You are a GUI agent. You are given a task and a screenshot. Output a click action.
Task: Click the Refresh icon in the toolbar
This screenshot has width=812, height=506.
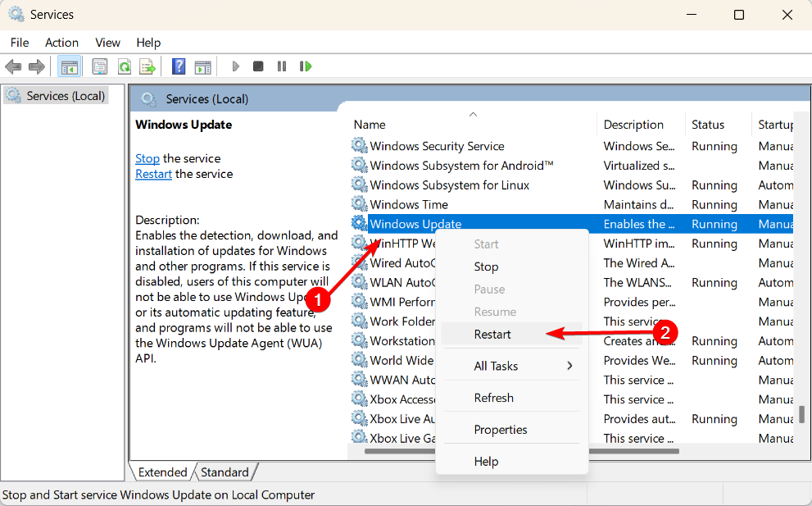tap(125, 66)
